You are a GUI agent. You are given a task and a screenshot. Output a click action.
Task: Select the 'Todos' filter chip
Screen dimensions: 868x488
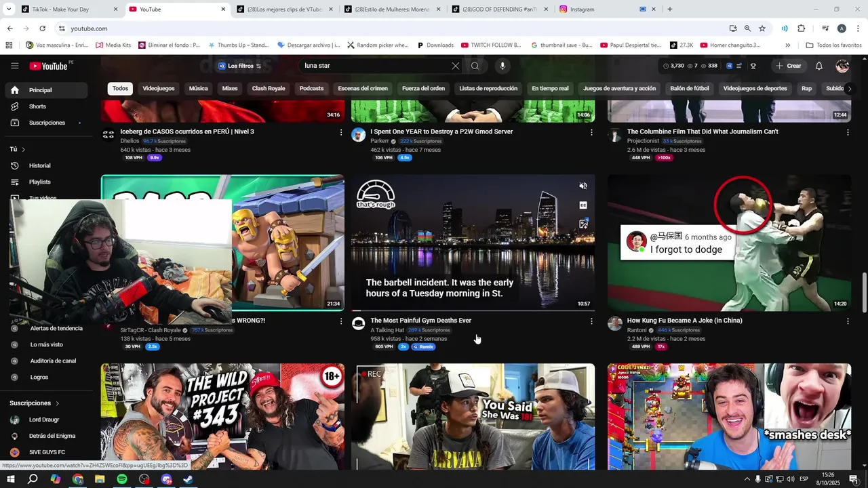(x=120, y=89)
